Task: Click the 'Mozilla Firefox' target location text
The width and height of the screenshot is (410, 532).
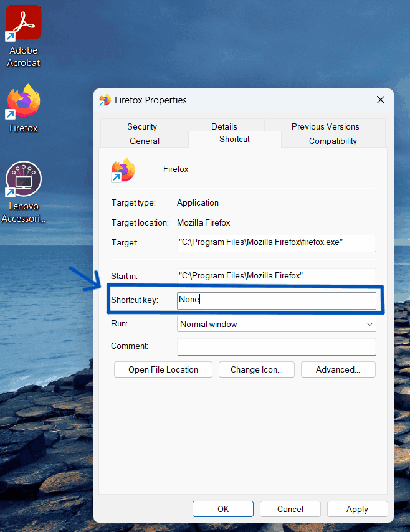Action: [204, 222]
